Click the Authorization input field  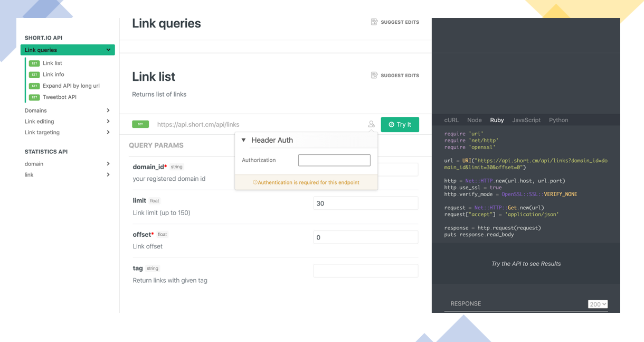334,160
